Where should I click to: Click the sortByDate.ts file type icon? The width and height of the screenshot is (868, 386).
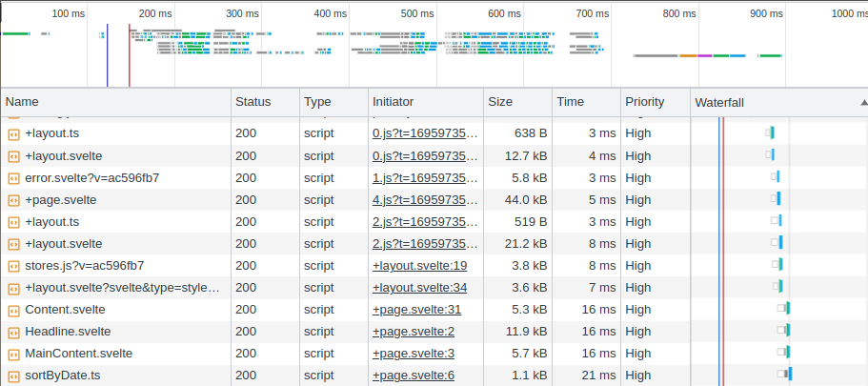tap(13, 376)
